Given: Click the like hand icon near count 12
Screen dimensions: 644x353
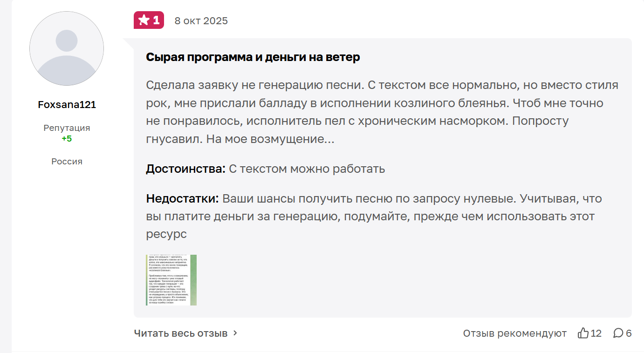Looking at the screenshot, I should (x=583, y=333).
